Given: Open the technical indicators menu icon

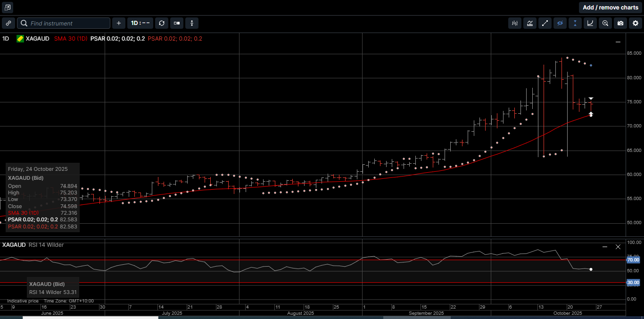Looking at the screenshot, I should pyautogui.click(x=530, y=23).
